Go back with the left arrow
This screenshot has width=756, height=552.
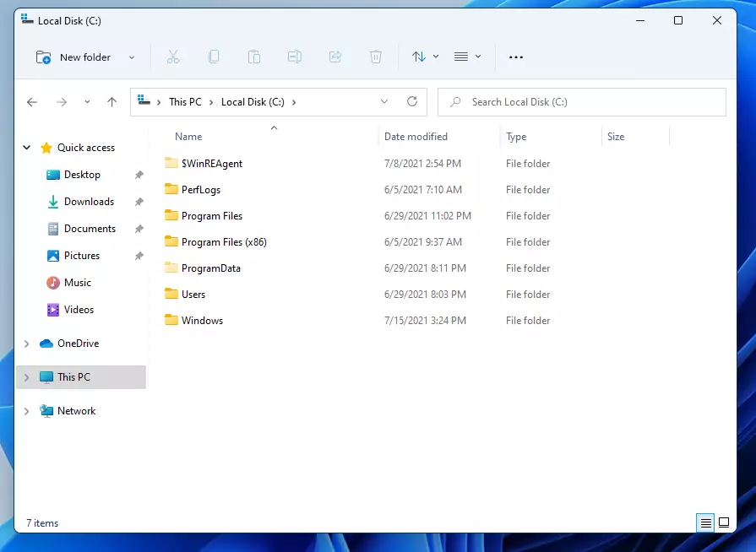(32, 102)
